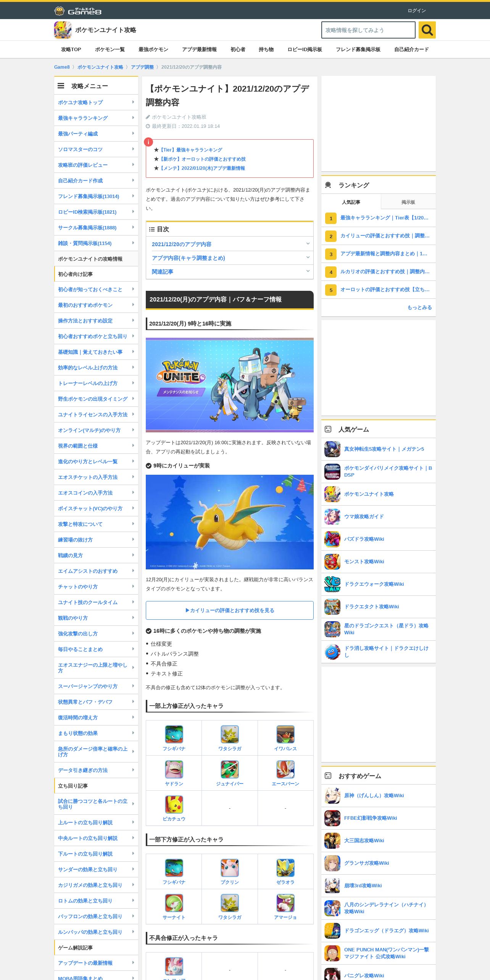Click the カイリューの評価とおすすめ技を見る button

tap(230, 610)
